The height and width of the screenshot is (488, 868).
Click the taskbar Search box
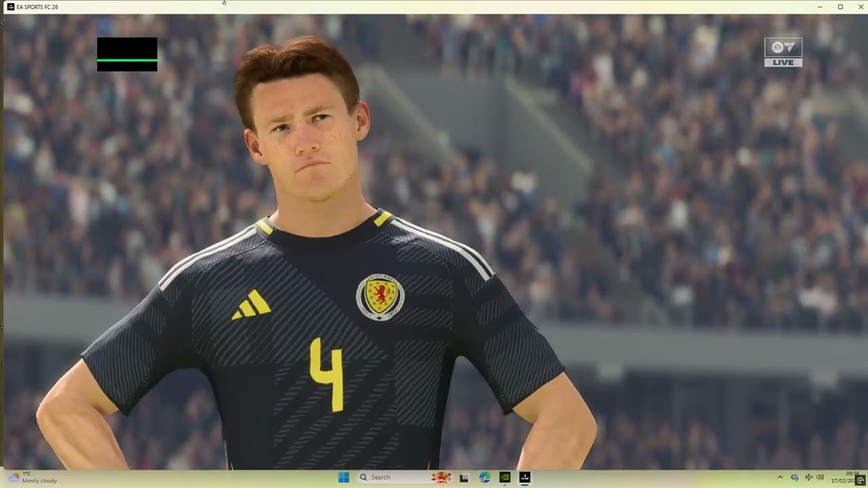(406, 477)
